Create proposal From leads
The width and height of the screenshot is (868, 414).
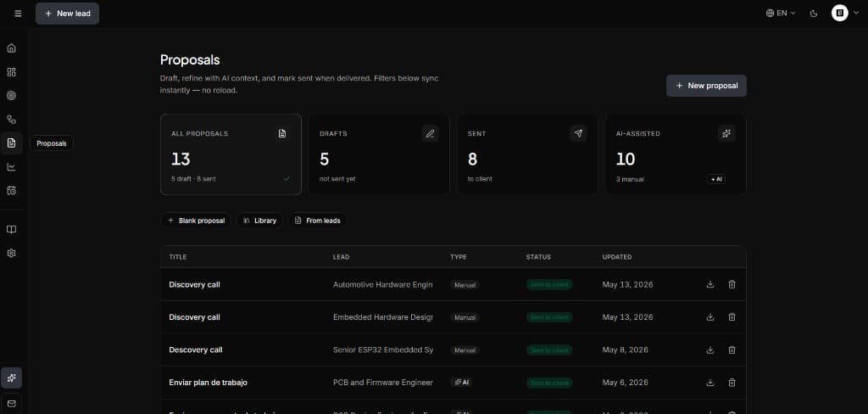(x=318, y=221)
